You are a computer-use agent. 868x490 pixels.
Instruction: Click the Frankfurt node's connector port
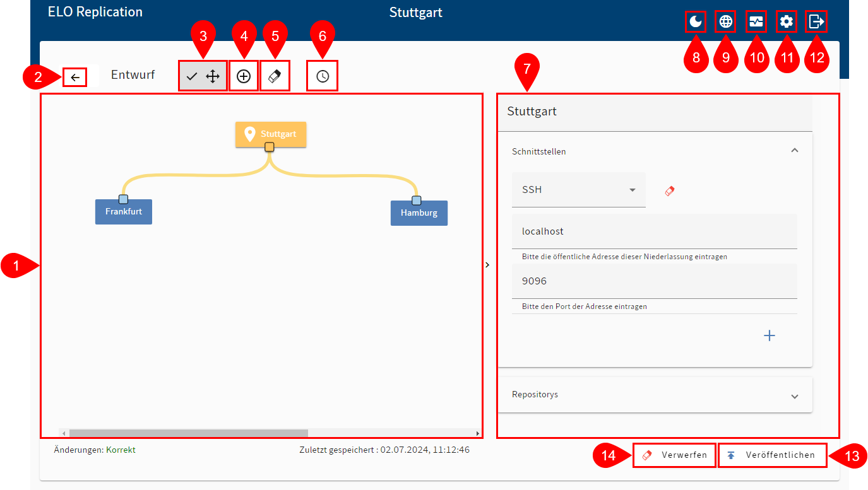[124, 199]
